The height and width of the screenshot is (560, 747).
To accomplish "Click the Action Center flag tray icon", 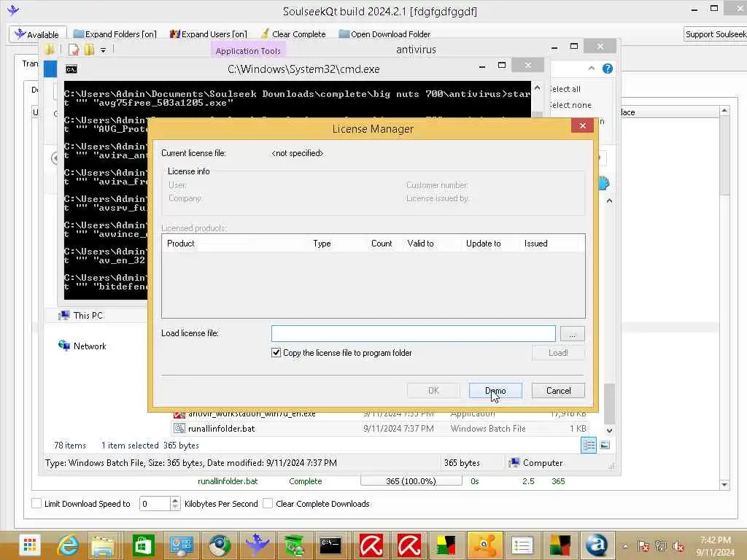I will (643, 545).
